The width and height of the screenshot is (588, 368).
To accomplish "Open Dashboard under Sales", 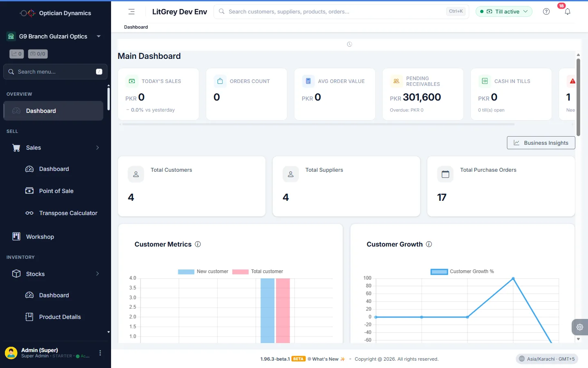I will pos(53,169).
